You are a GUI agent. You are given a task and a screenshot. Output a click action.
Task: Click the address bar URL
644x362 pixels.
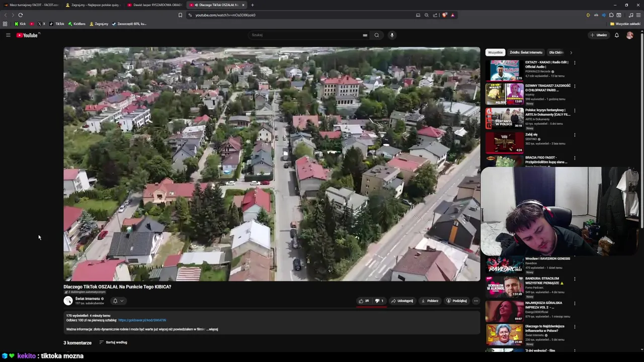pos(225,15)
